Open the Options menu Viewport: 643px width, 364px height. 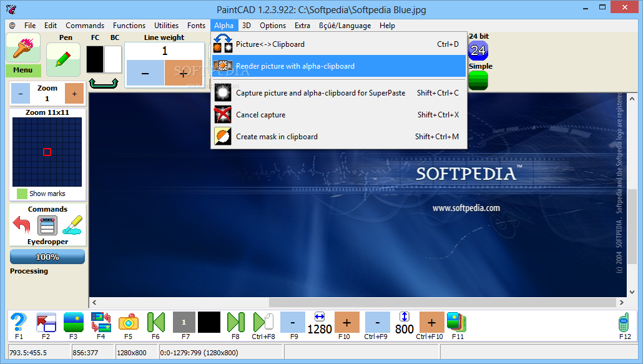(273, 26)
